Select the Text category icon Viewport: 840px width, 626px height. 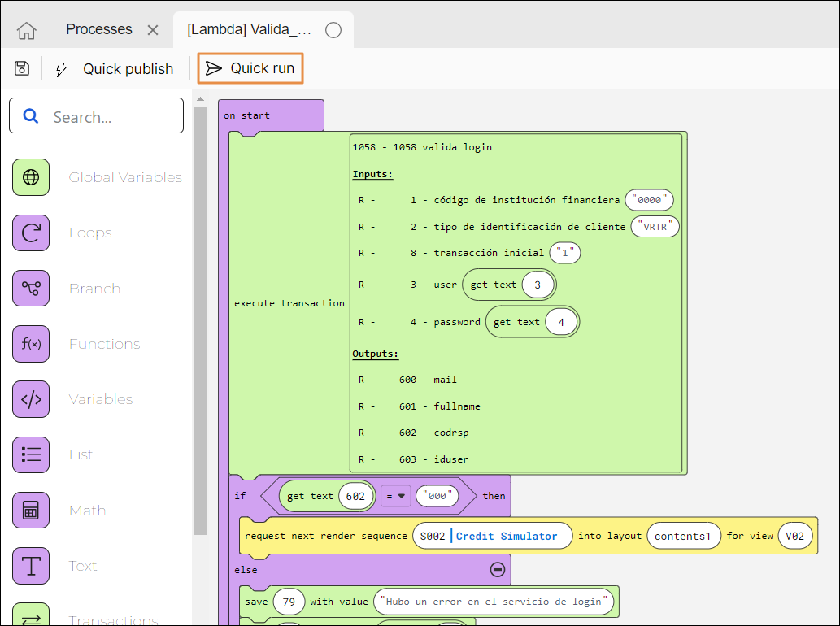click(31, 566)
